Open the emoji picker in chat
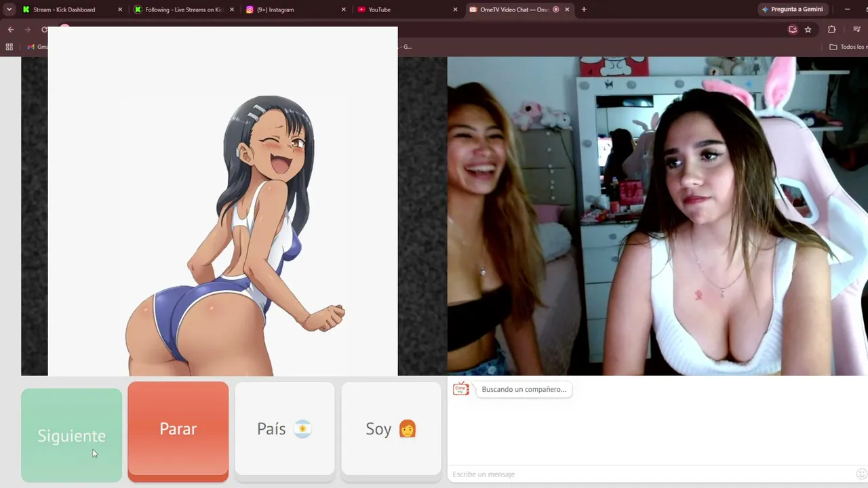 coord(861,474)
